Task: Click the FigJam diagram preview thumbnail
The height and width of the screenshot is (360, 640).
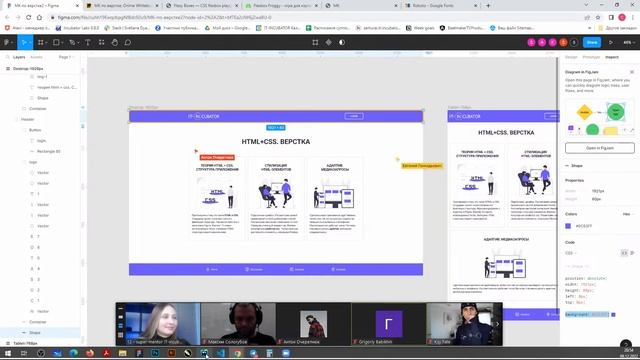Action: click(x=600, y=118)
